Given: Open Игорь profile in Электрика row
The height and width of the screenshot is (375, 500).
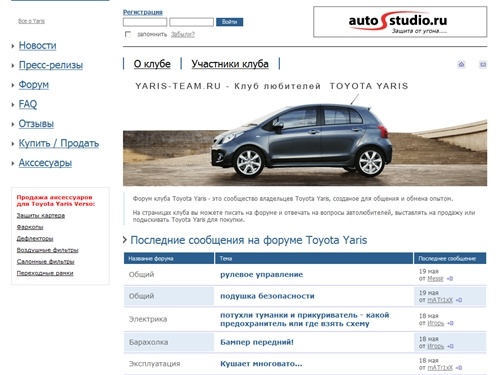Looking at the screenshot, I should 436,323.
